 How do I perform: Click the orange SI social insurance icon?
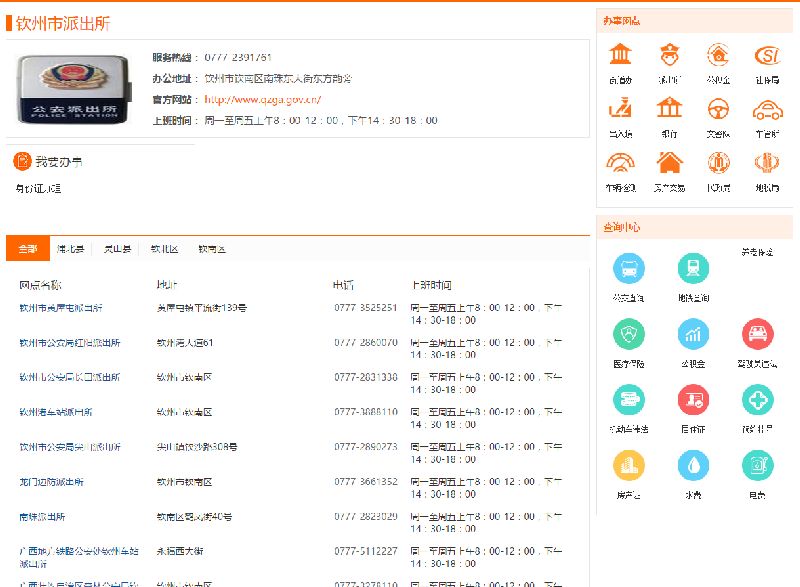[x=767, y=55]
